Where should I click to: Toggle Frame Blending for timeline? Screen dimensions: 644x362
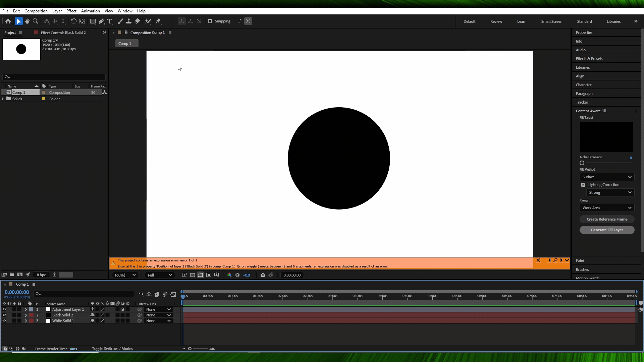(157, 294)
